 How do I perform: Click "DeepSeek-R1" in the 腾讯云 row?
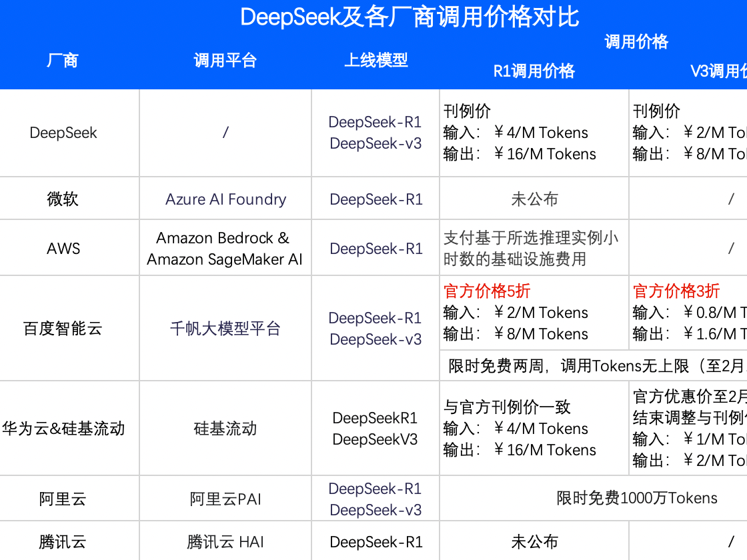[x=376, y=542]
